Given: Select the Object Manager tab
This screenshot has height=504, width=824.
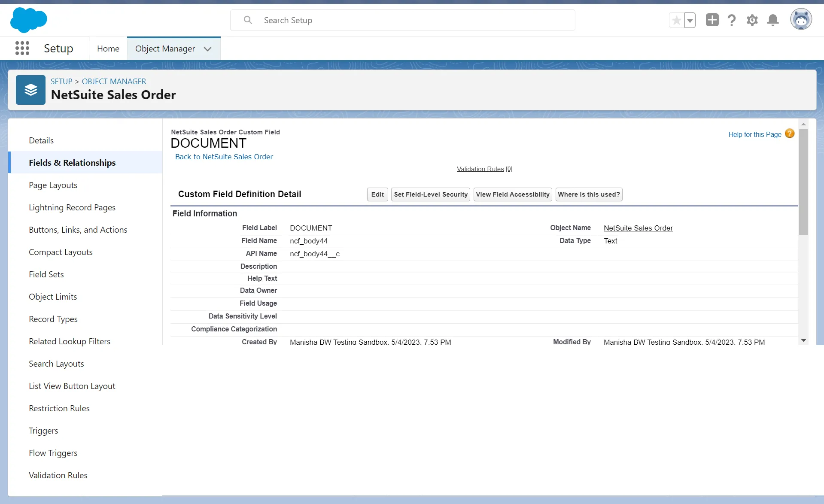Looking at the screenshot, I should (x=165, y=49).
